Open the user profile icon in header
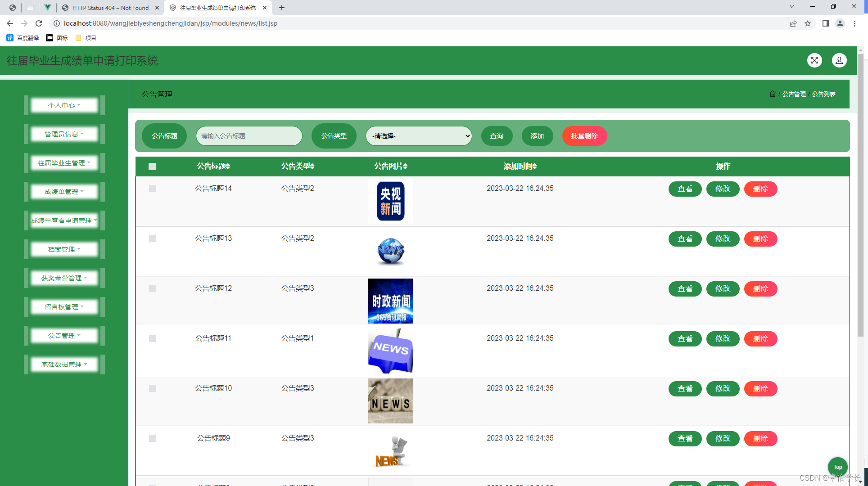 839,60
